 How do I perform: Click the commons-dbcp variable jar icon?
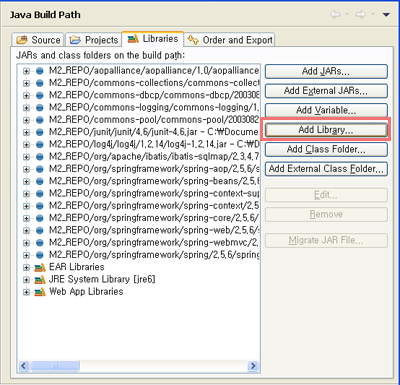click(40, 95)
